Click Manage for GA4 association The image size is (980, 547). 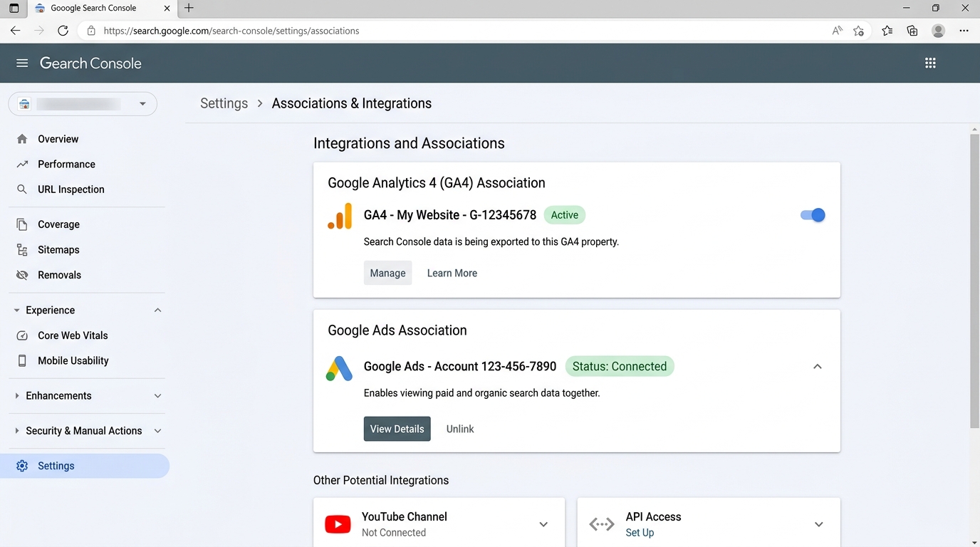pyautogui.click(x=388, y=273)
